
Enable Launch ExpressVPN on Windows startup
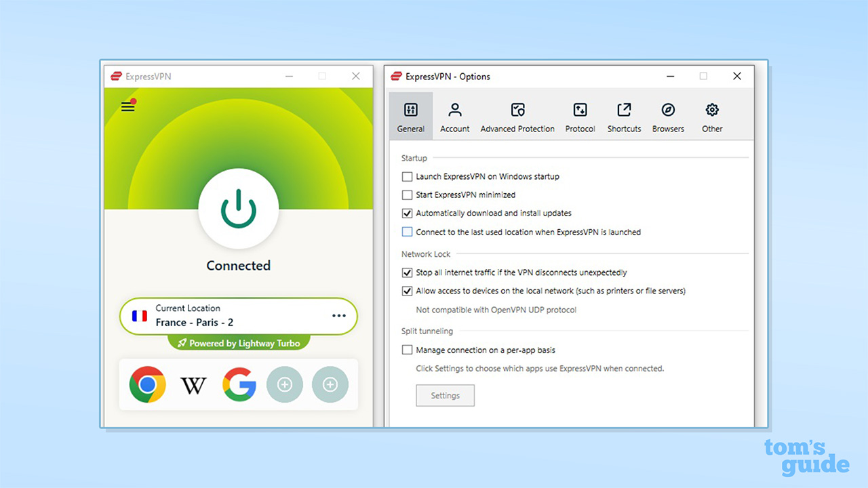407,176
